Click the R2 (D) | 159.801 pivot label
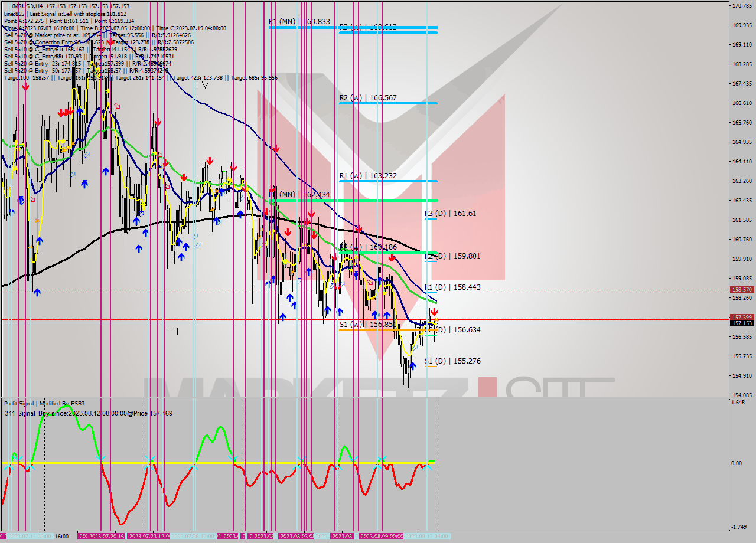756x543 pixels. 452,256
